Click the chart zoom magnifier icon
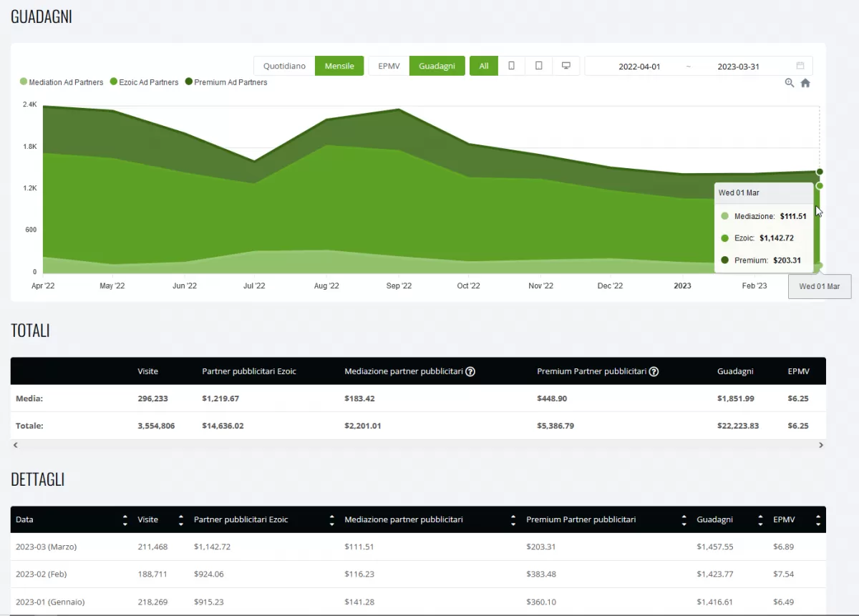This screenshot has height=616, width=859. [x=790, y=83]
